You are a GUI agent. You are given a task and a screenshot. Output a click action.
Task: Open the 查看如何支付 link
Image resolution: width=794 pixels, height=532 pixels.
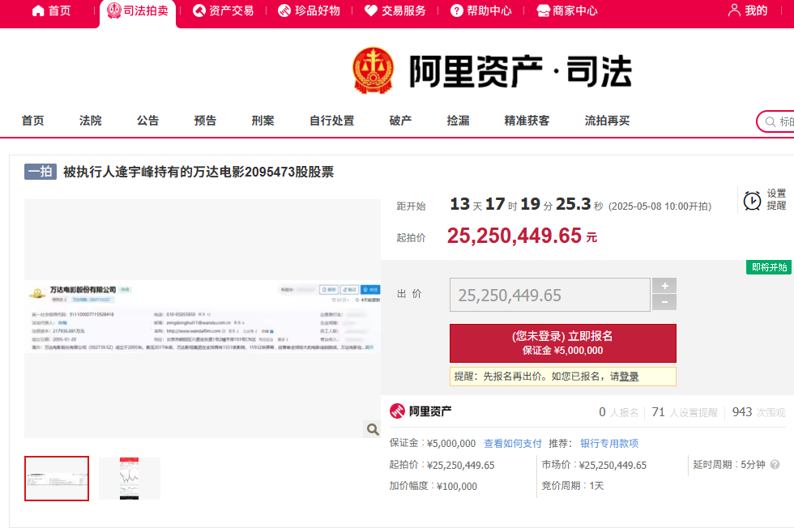pos(513,443)
